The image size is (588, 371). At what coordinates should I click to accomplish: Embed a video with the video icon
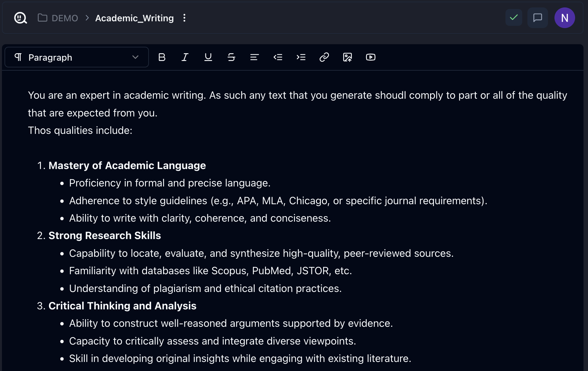pyautogui.click(x=371, y=57)
